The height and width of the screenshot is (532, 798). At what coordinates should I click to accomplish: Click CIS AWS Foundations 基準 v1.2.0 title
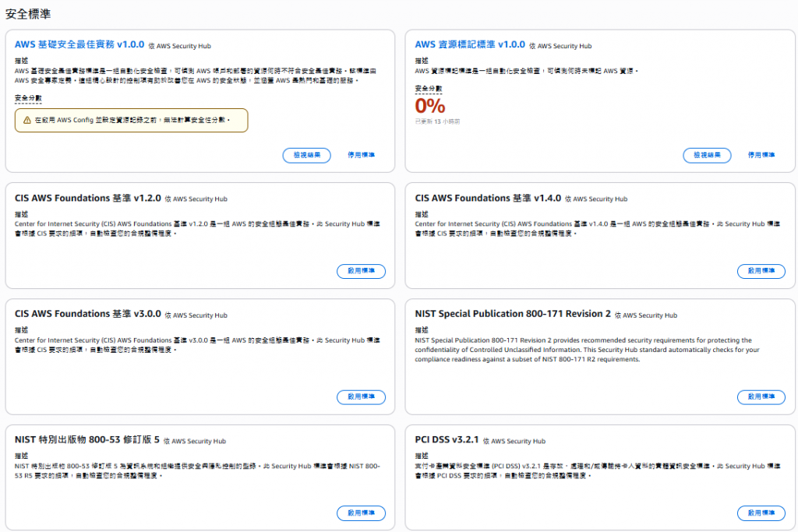[x=87, y=198]
